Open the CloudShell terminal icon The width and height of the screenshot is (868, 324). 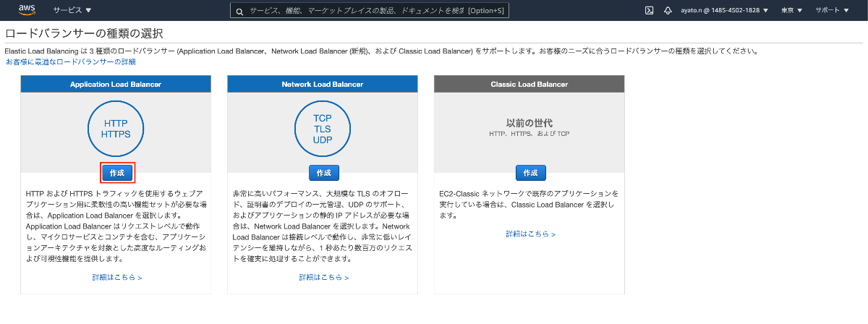pos(650,10)
